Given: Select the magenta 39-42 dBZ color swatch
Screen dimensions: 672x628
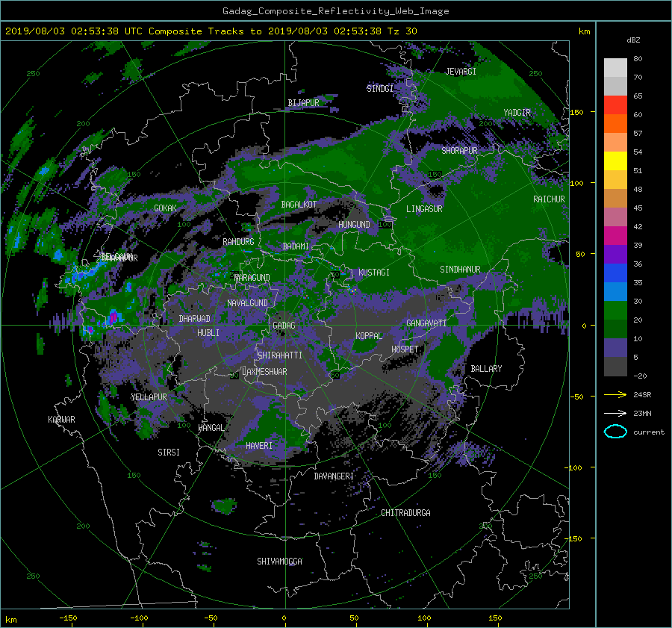Looking at the screenshot, I should [x=615, y=236].
